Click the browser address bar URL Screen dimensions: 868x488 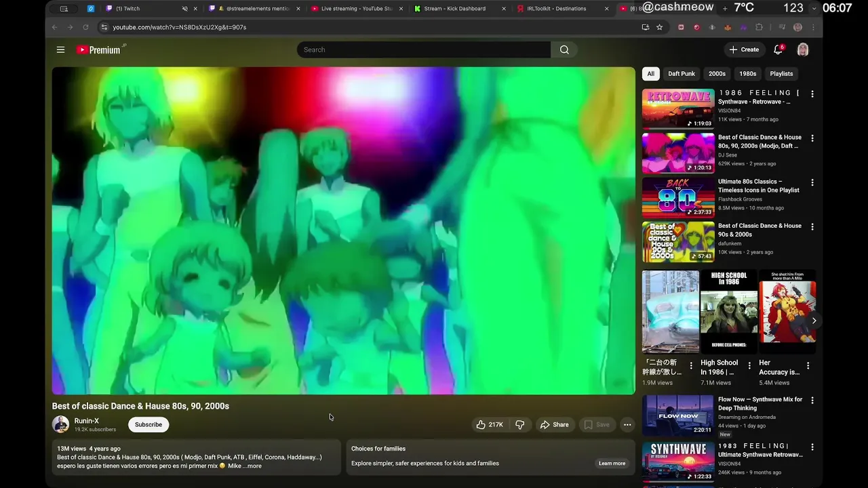pos(179,27)
